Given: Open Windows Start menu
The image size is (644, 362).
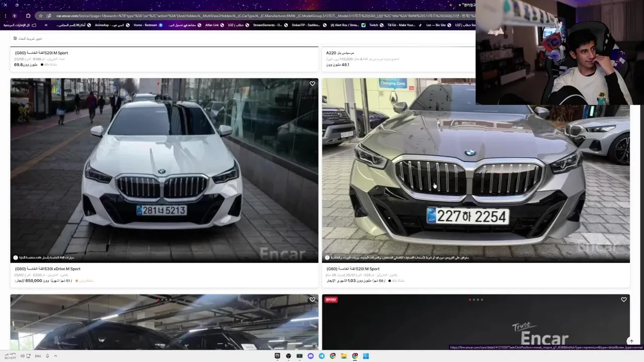Looking at the screenshot, I should coord(366,356).
